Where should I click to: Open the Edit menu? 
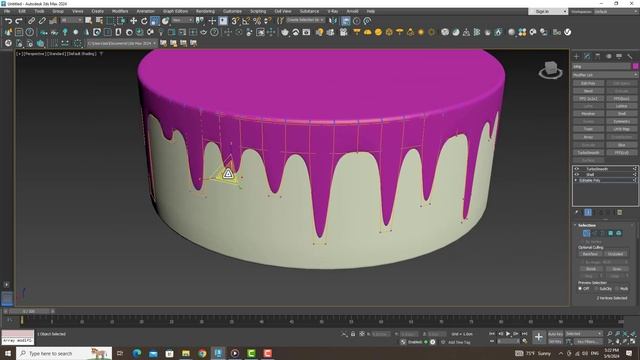22,11
